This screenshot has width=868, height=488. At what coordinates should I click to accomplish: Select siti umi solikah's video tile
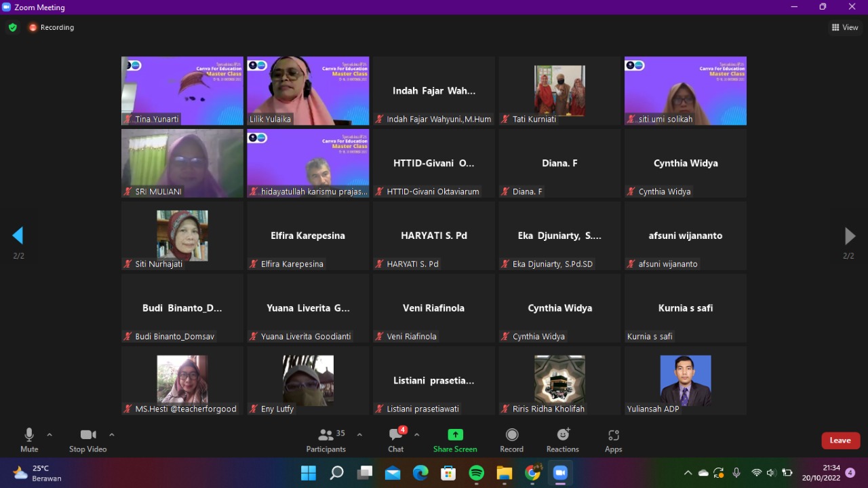pos(686,91)
